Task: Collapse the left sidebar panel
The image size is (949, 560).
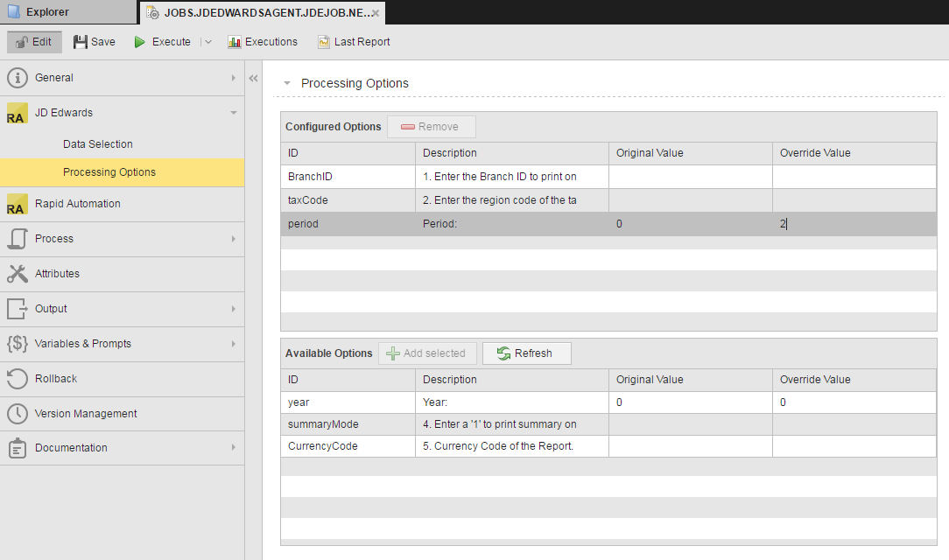Action: tap(253, 78)
